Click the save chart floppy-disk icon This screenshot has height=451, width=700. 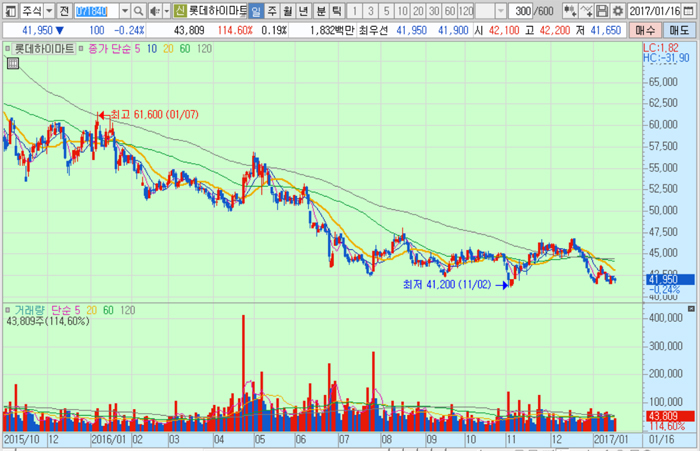[600, 11]
